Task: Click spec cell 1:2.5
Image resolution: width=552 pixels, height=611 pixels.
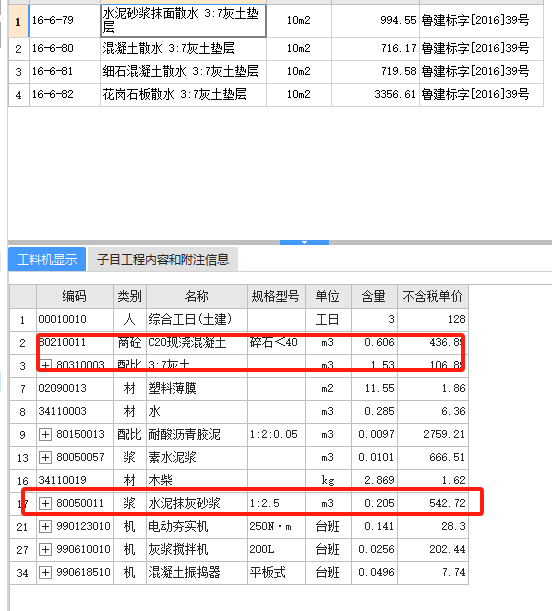Action: (276, 504)
